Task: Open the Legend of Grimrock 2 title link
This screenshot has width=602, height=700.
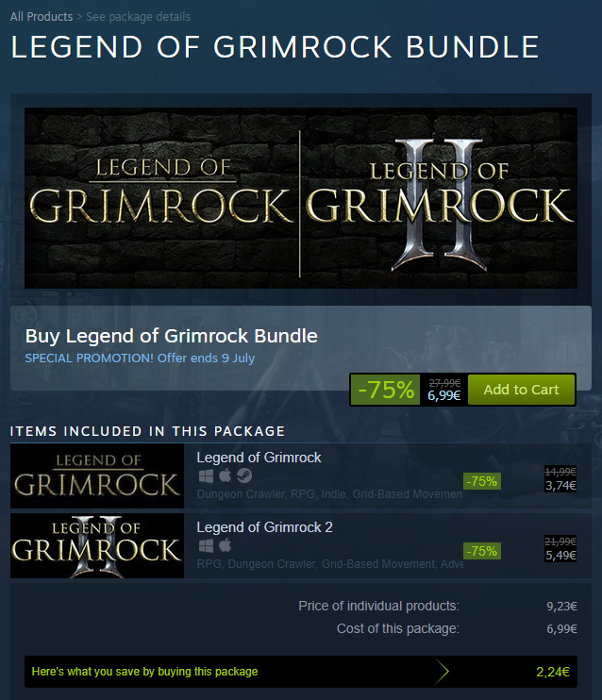Action: click(x=264, y=527)
